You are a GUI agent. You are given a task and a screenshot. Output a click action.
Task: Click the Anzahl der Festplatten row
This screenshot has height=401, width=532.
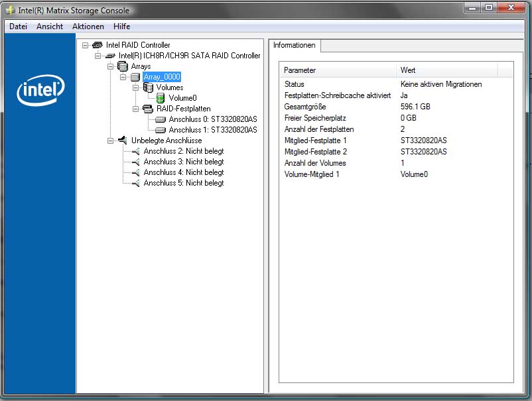coord(396,129)
